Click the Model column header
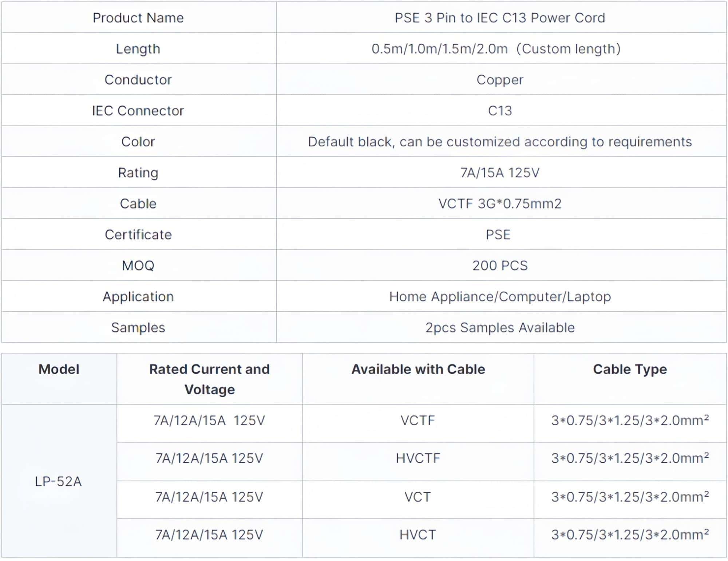 pos(59,369)
